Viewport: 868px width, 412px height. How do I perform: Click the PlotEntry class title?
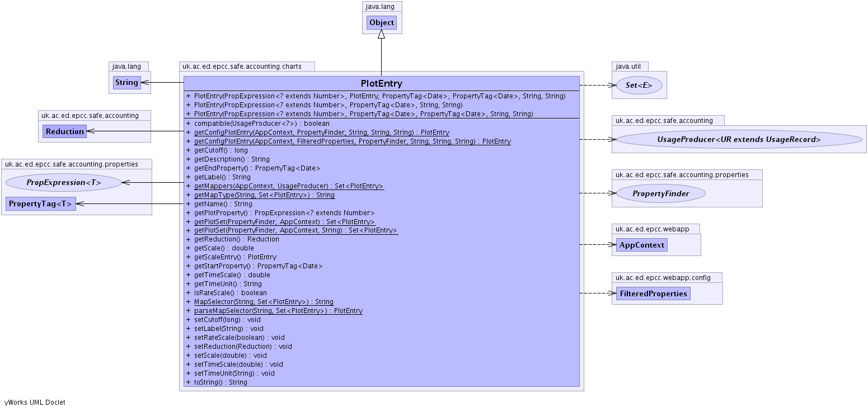pos(381,84)
